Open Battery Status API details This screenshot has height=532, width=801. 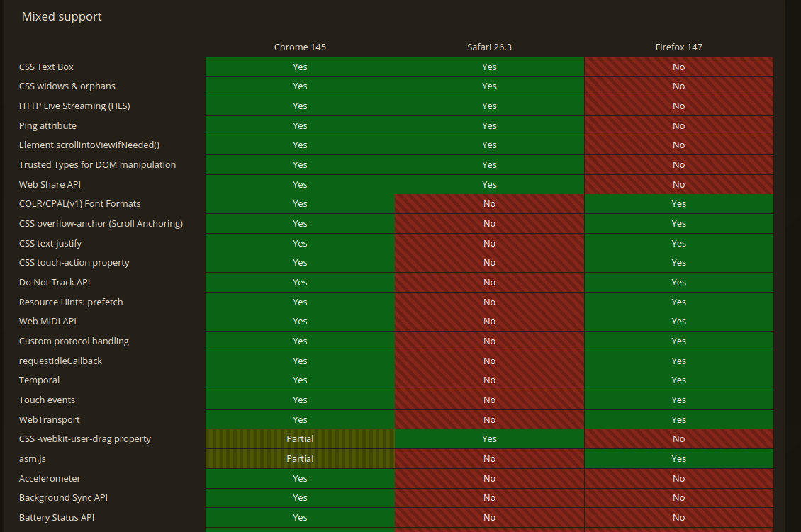point(57,517)
